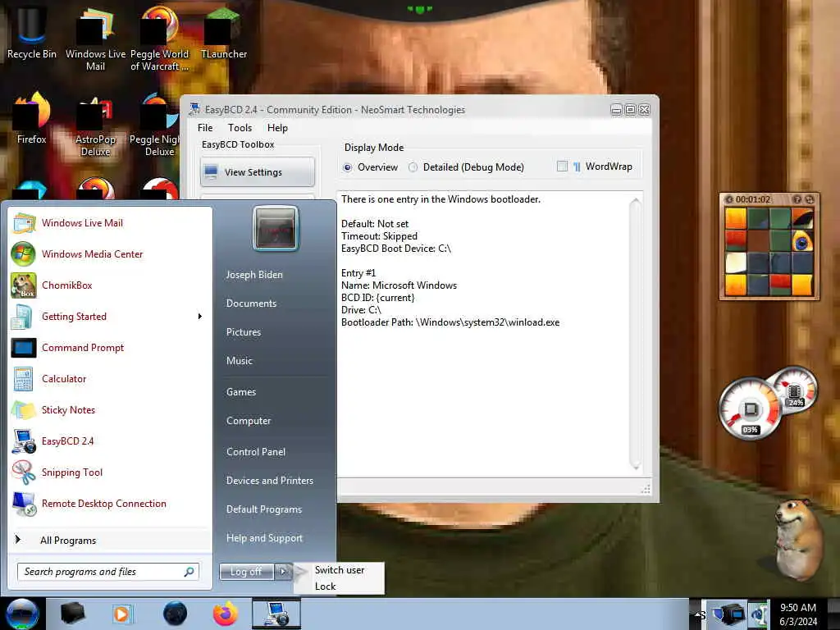The width and height of the screenshot is (840, 630).
Task: Click the Log off button
Action: pos(246,572)
